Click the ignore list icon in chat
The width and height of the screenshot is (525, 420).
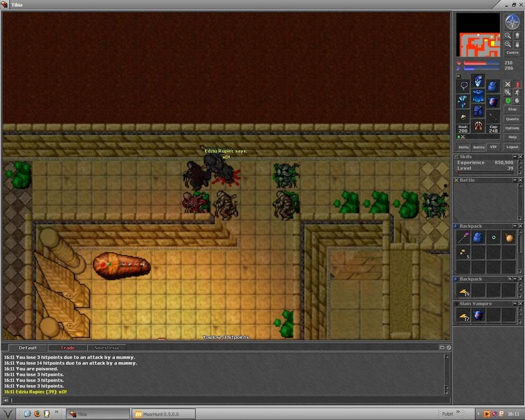click(x=449, y=348)
